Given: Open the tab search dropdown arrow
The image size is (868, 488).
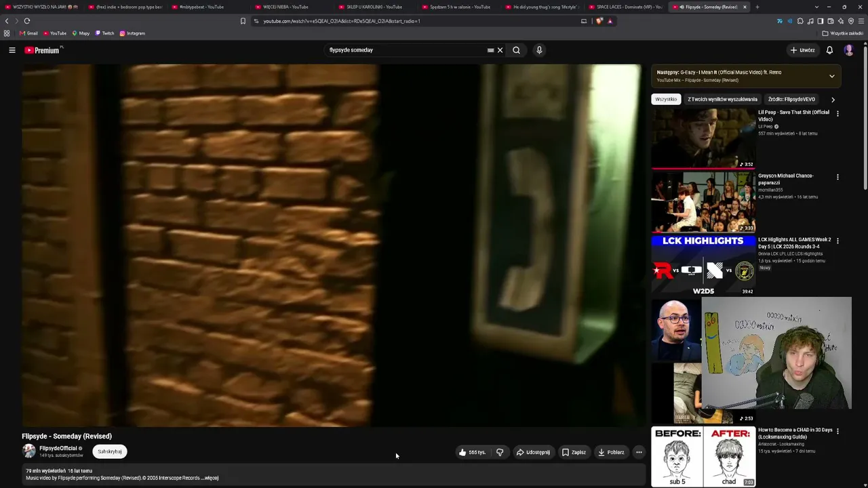Looking at the screenshot, I should pyautogui.click(x=816, y=7).
